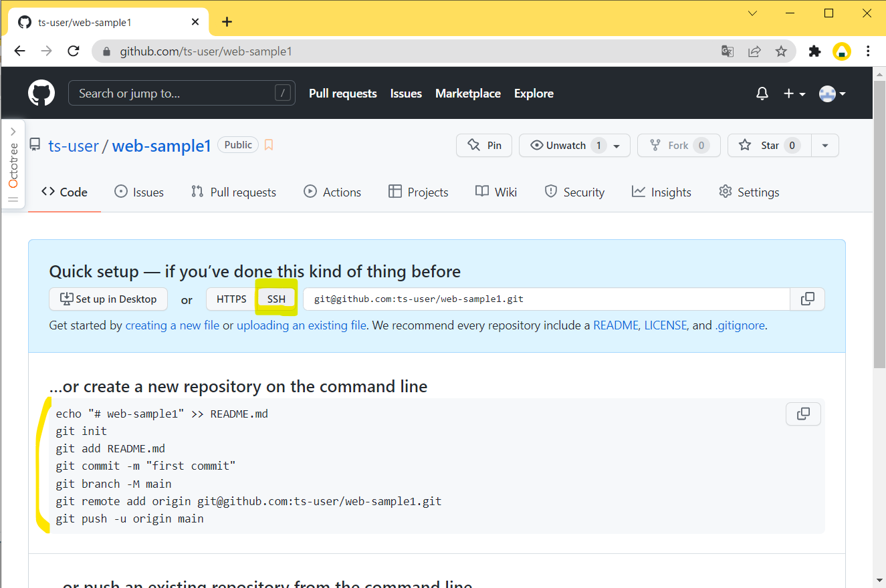886x588 pixels.
Task: Open the repository Pull requests tab
Action: tap(233, 192)
